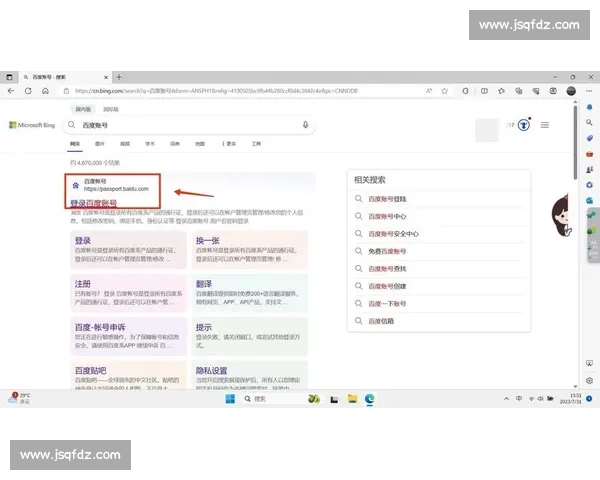Open the 工具 search tools
This screenshot has height=480, width=600.
[256, 144]
